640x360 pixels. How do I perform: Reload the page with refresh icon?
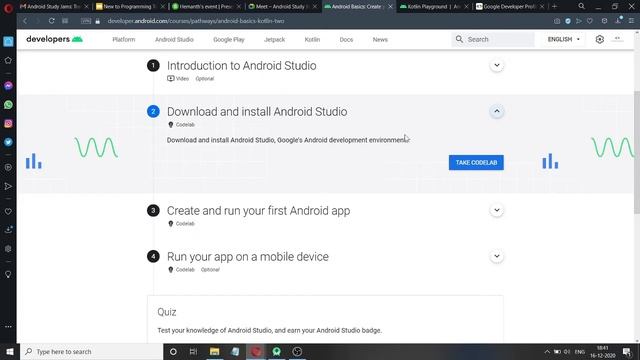coord(51,21)
